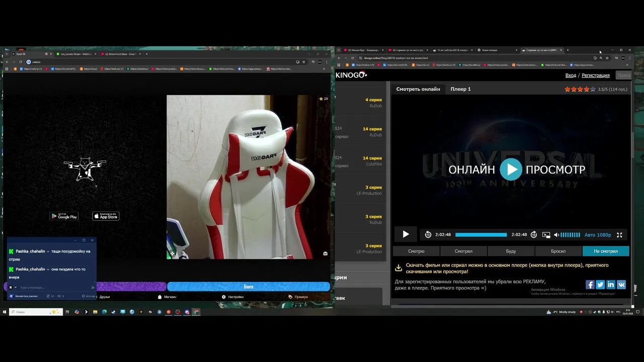This screenshot has height=362, width=644.
Task: Switch to the Смотреть онлайн tab
Action: coord(418,89)
